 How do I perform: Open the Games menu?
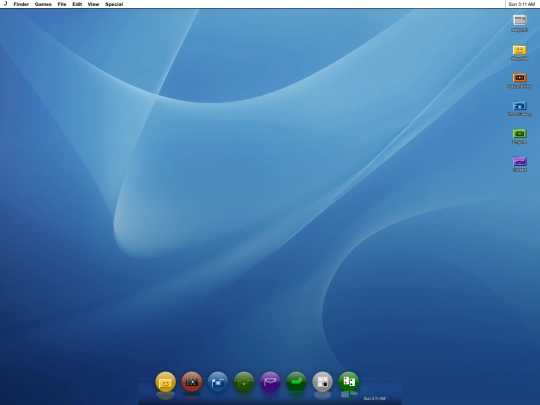(43, 4)
